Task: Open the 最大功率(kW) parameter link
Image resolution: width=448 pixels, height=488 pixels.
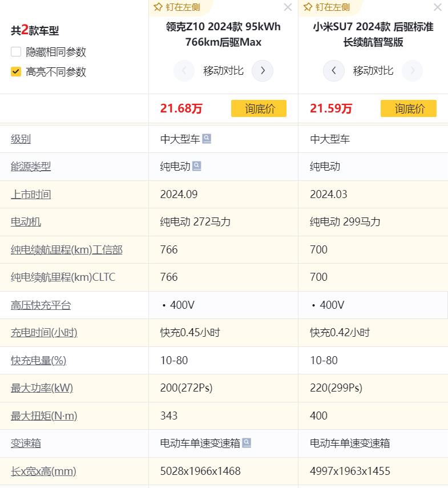Action: (42, 388)
